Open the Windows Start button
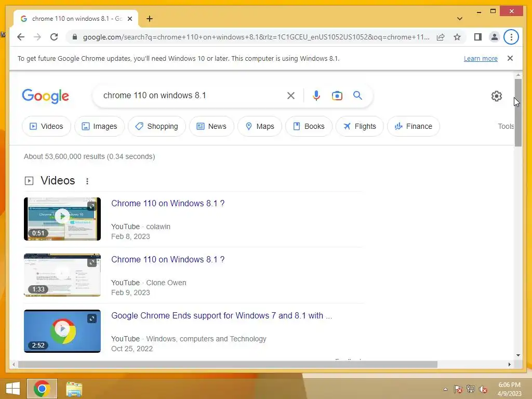 coord(13,389)
